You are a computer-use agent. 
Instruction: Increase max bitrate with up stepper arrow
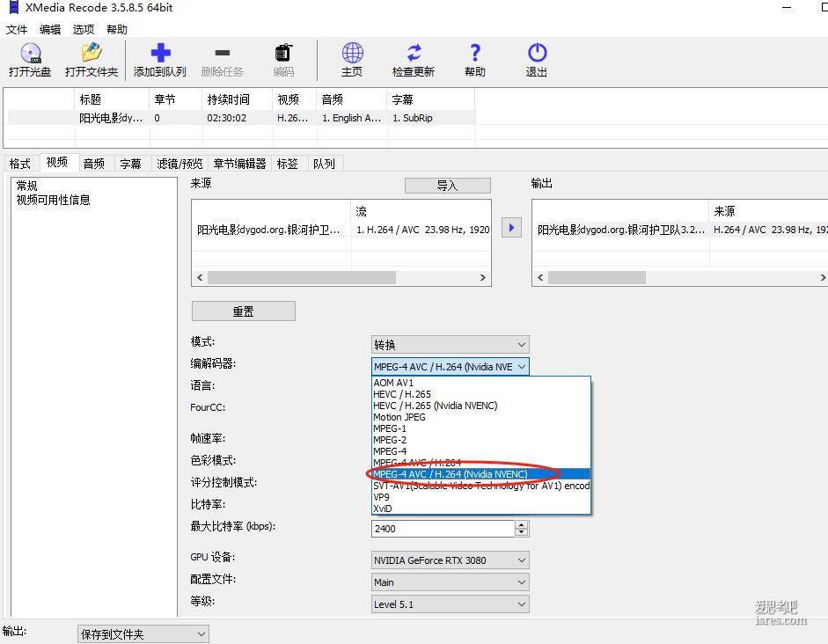point(521,524)
